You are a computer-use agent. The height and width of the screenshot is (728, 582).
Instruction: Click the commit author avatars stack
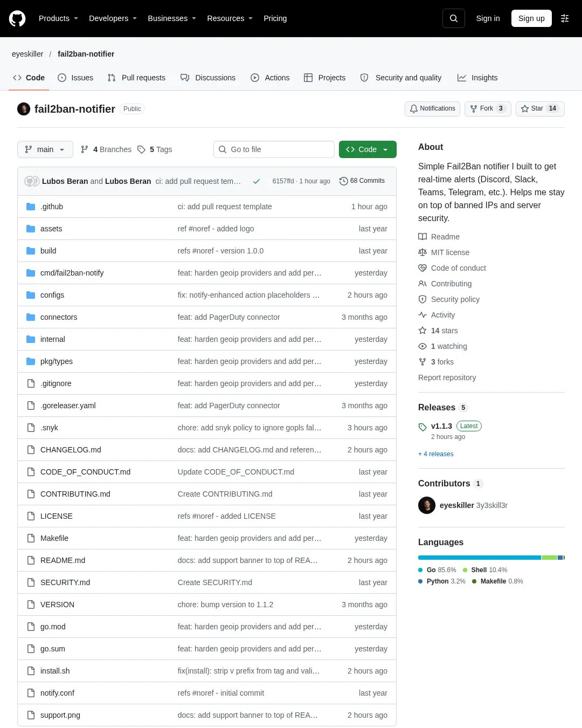[x=32, y=181]
